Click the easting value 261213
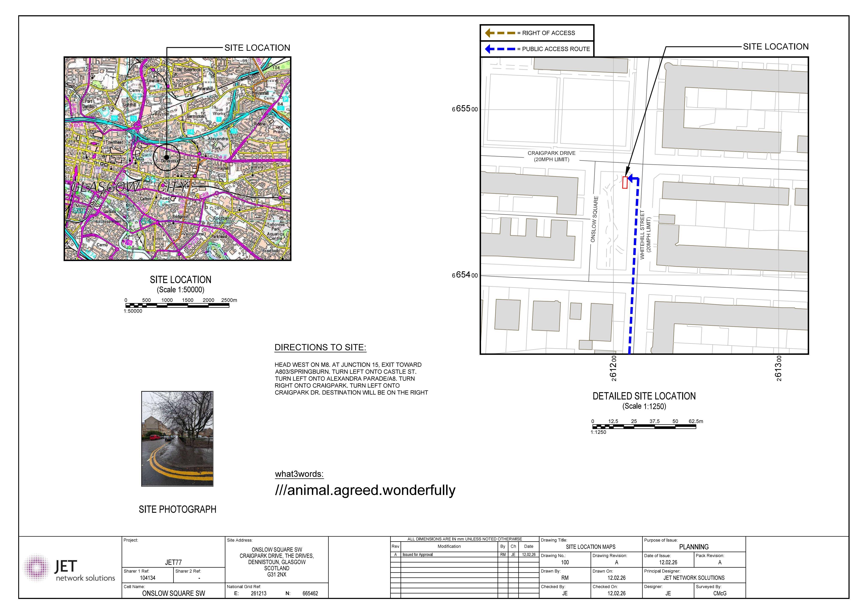 tap(259, 593)
